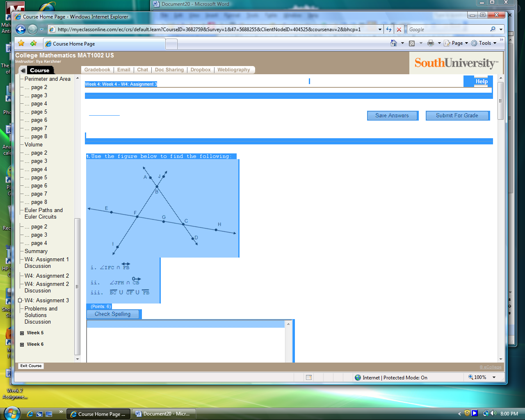Viewport: 525px width, 420px height.
Task: Open the Favorites Center star icon
Action: pos(21,43)
